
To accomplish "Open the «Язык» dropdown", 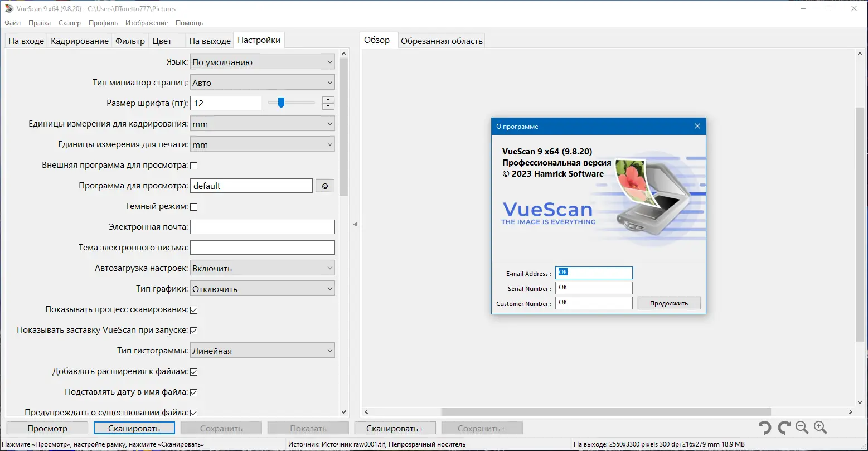I will pyautogui.click(x=263, y=62).
